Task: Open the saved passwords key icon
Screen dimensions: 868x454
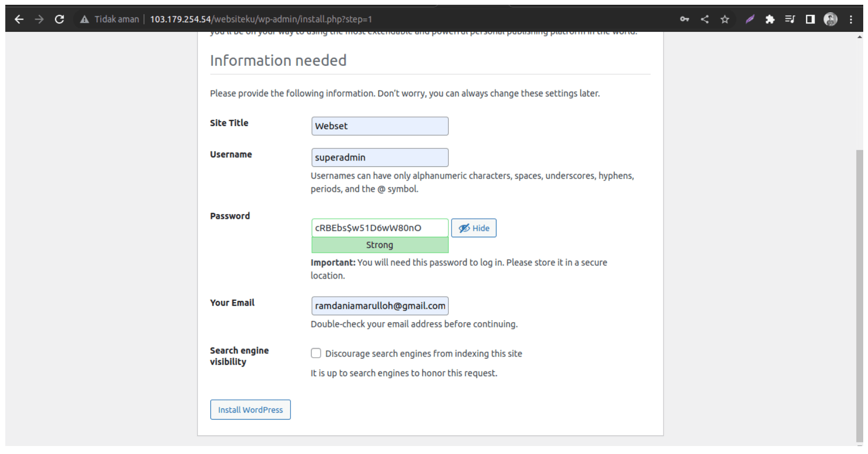Action: point(685,20)
